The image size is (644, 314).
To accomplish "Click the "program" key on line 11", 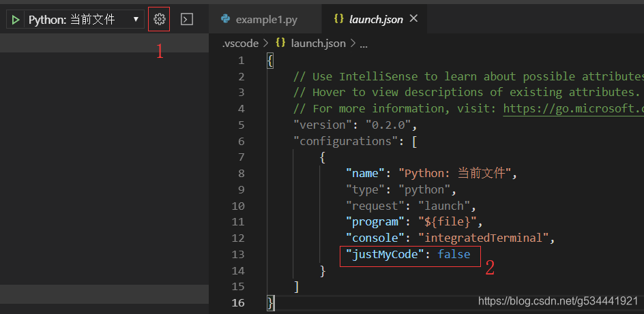I will point(375,222).
